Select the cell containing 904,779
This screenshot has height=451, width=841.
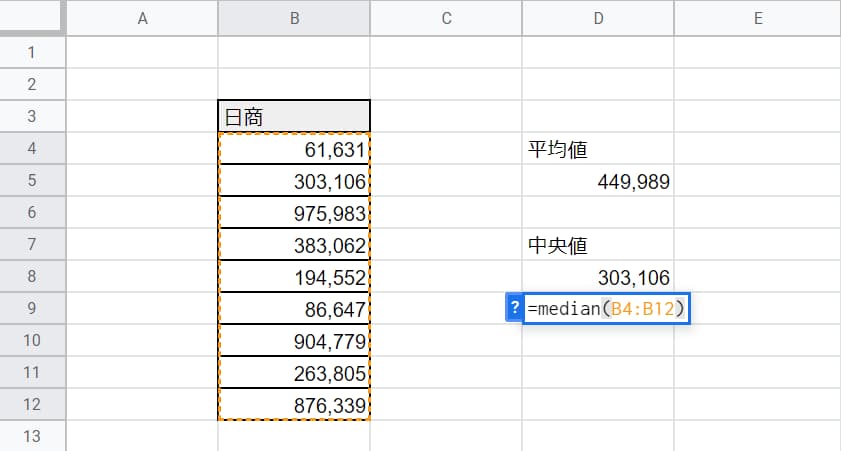tap(294, 341)
